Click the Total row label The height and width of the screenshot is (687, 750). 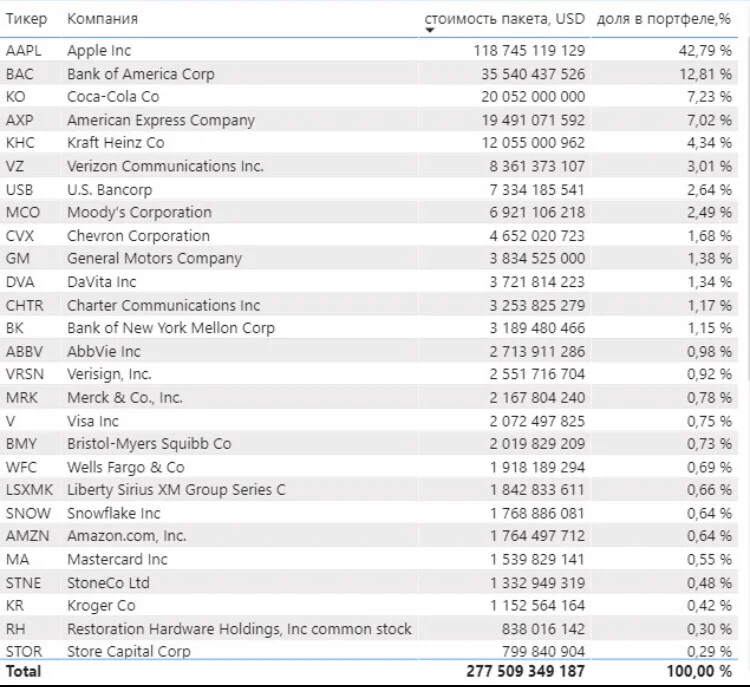[23, 671]
